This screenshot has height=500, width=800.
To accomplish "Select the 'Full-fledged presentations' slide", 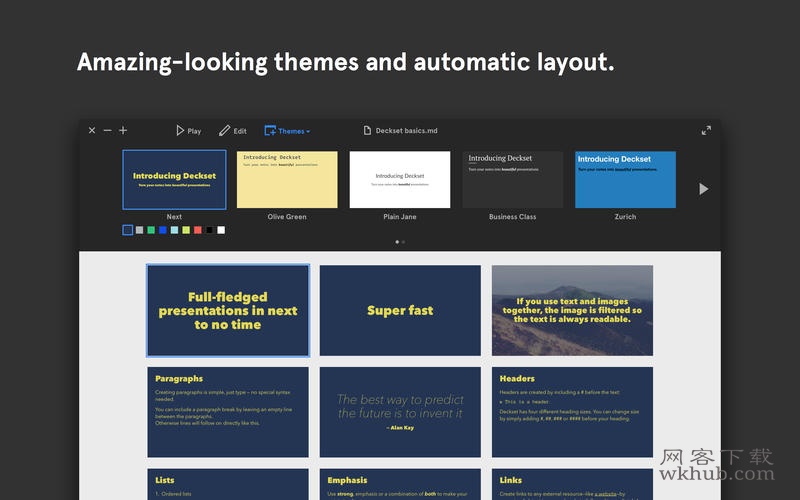I will [228, 310].
